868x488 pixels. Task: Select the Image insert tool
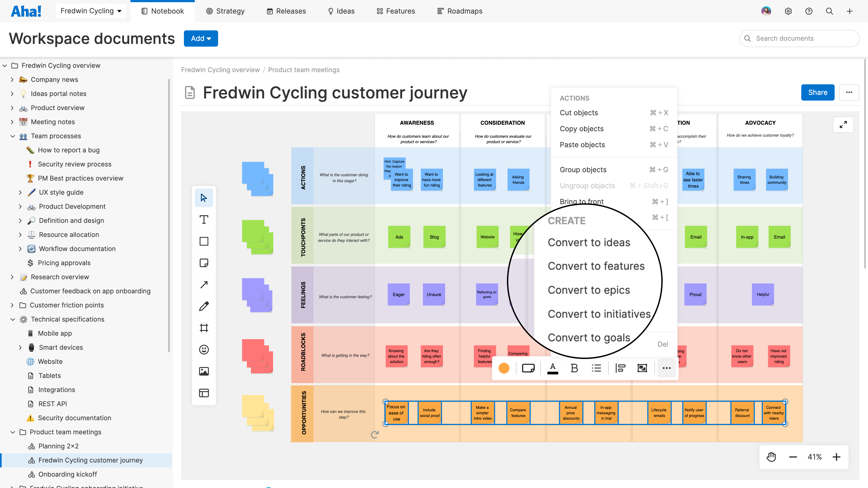pos(204,371)
